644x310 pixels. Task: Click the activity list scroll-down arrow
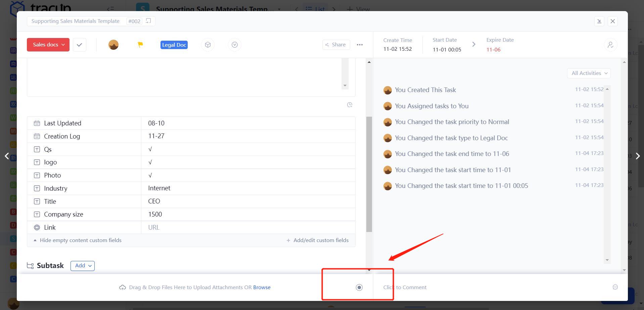[x=607, y=260]
